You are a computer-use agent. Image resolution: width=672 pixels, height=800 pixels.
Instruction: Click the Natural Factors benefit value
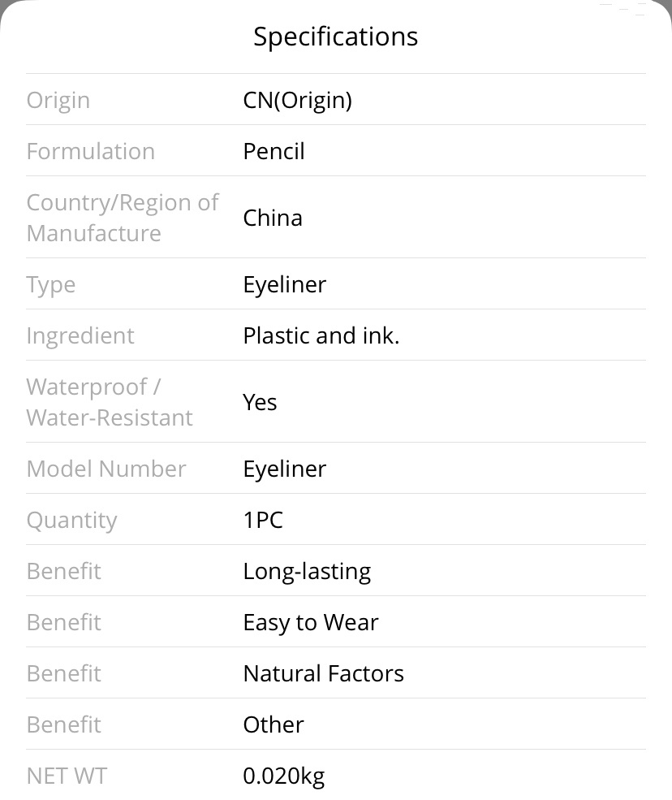[x=323, y=673]
